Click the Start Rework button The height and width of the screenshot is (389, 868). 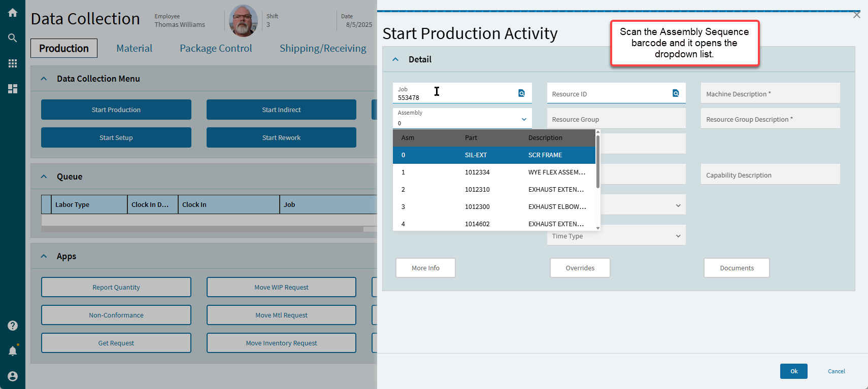(x=281, y=137)
